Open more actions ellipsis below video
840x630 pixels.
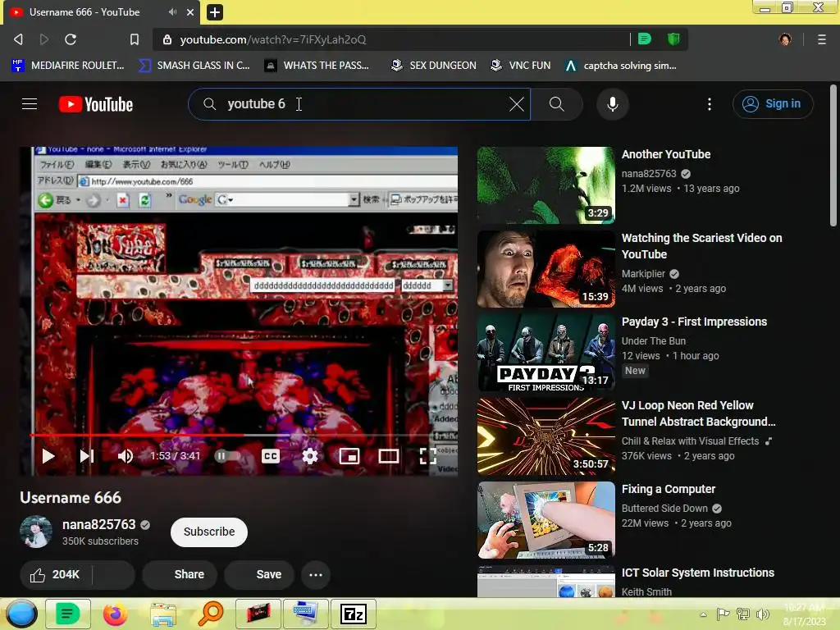point(316,574)
